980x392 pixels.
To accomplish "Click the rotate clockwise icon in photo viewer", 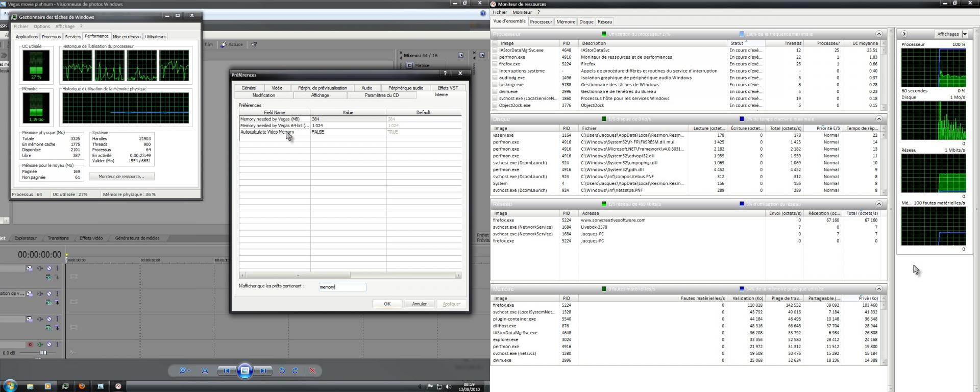I will point(295,371).
